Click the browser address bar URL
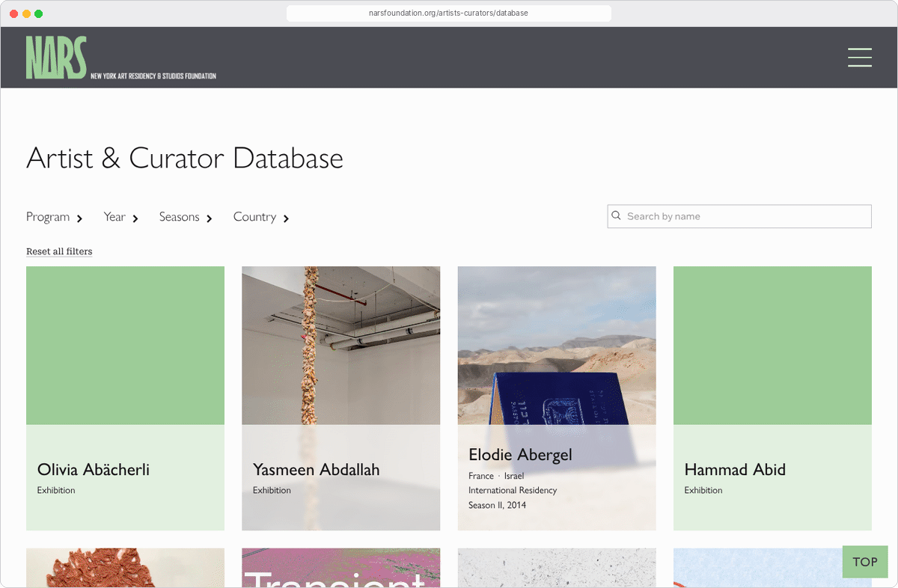The width and height of the screenshot is (898, 588). pos(449,13)
